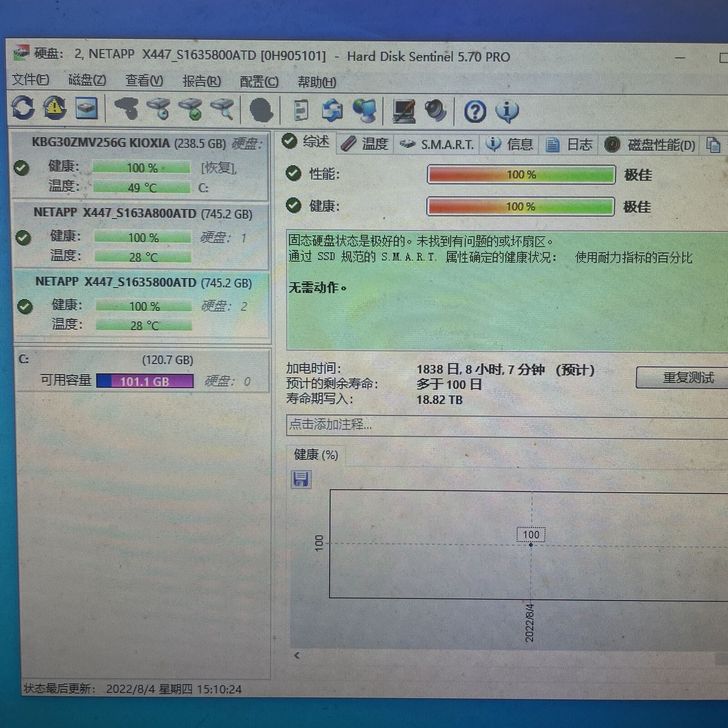Open the 帮助(H) menu

point(317,82)
